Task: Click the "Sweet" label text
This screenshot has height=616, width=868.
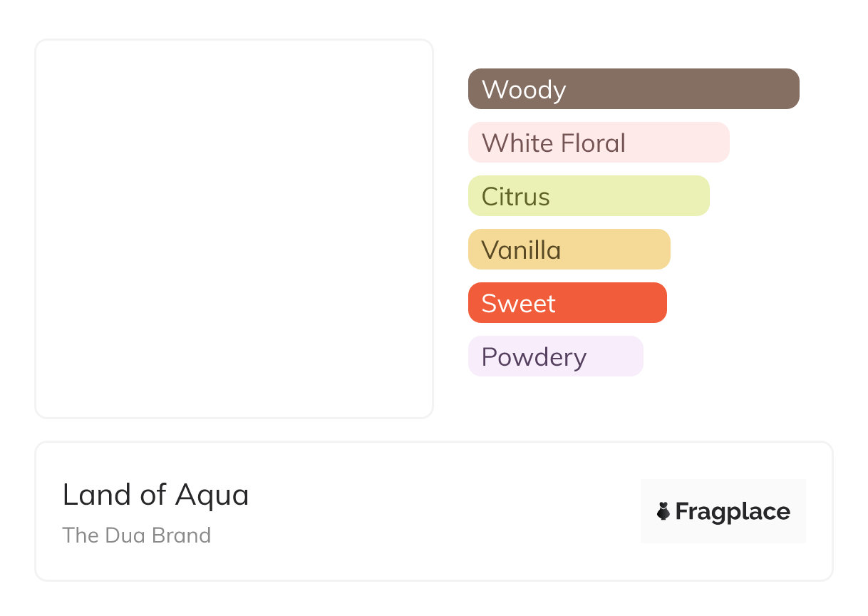Action: 518,304
